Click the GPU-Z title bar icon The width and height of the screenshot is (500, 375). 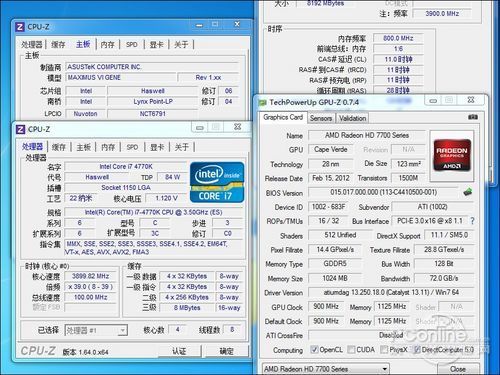point(263,102)
